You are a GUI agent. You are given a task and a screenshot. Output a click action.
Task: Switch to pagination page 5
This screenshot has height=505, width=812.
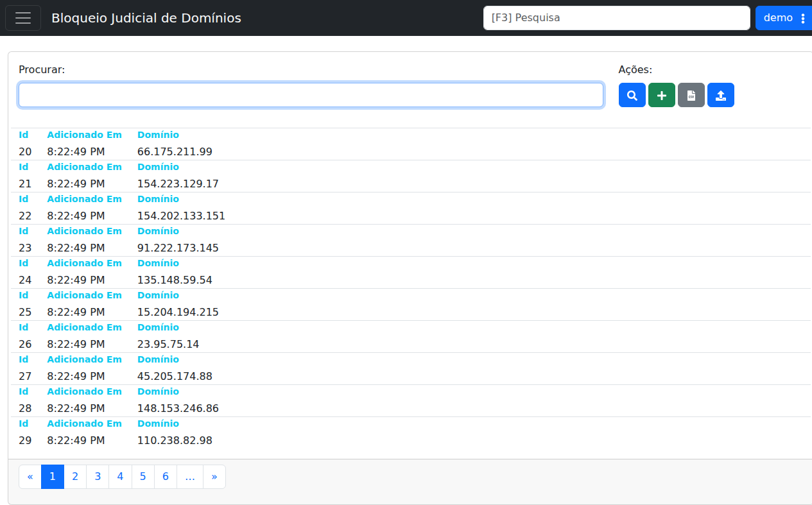click(143, 477)
